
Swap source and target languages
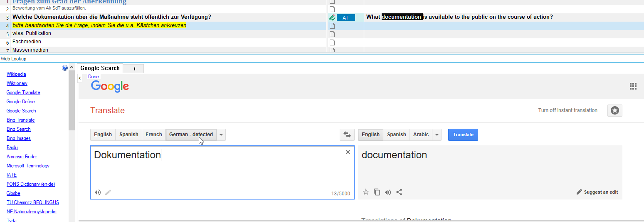[347, 135]
